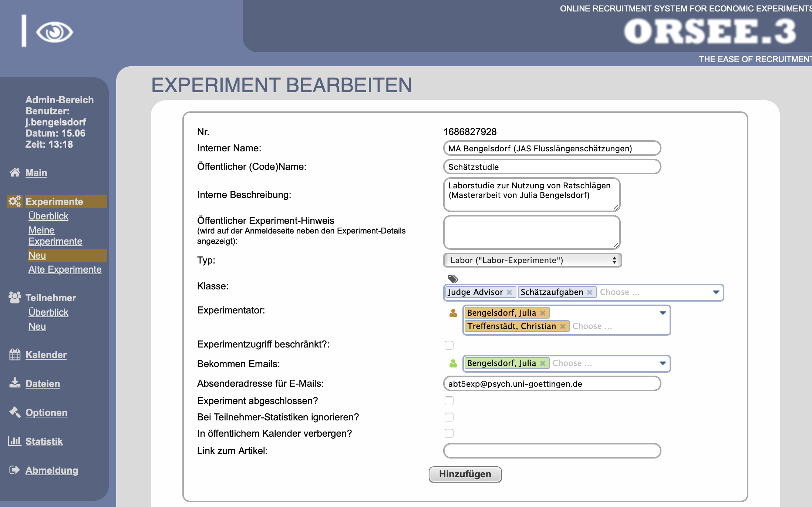Tick In öffentlichem Kalender verbergen checkbox

(449, 433)
